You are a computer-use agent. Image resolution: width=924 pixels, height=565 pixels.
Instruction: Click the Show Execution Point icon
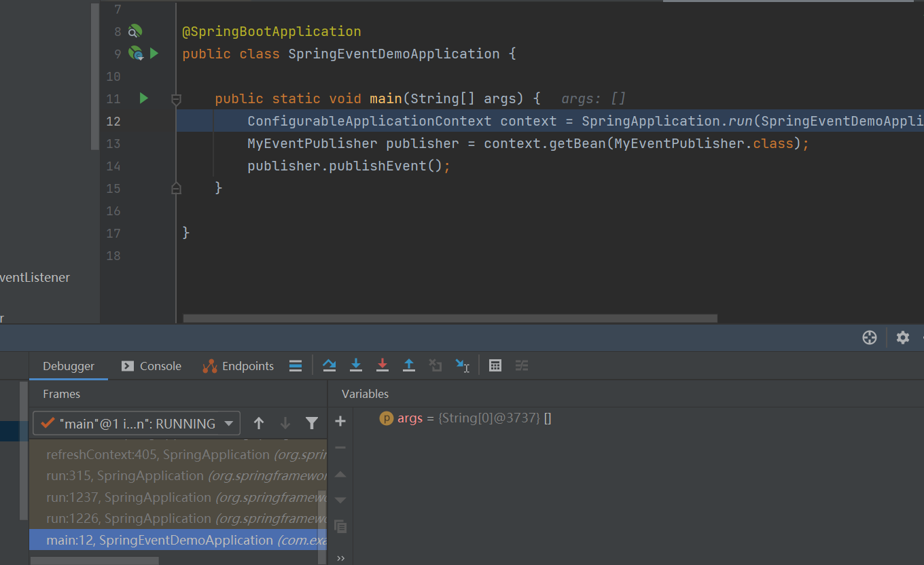pyautogui.click(x=296, y=366)
